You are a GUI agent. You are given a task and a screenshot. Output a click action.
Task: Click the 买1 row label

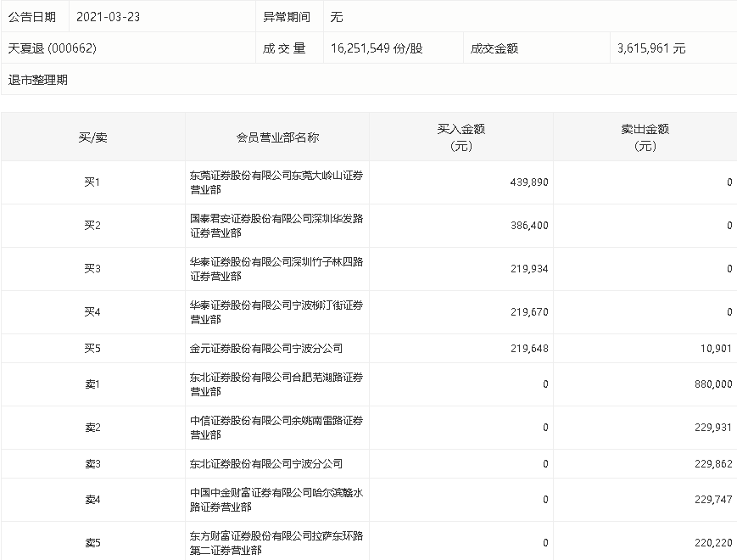pyautogui.click(x=92, y=182)
